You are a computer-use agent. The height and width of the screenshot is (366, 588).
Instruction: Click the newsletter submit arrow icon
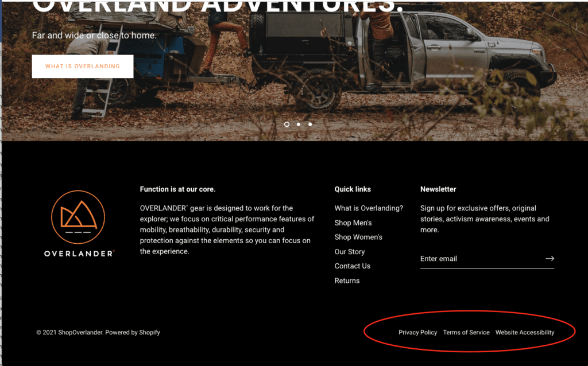[550, 259]
